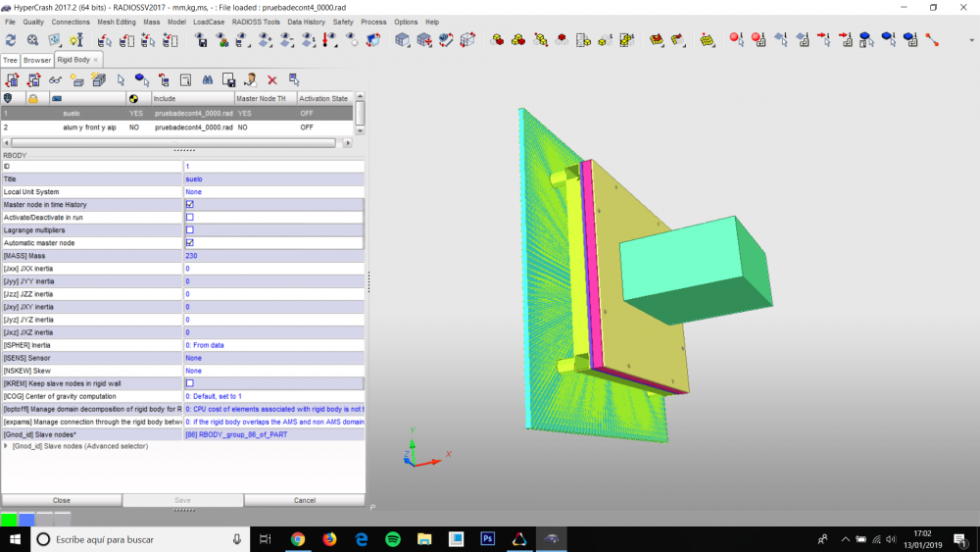Check Keep slave nodes in rigid wall
Image resolution: width=980 pixels, height=552 pixels.
point(190,383)
